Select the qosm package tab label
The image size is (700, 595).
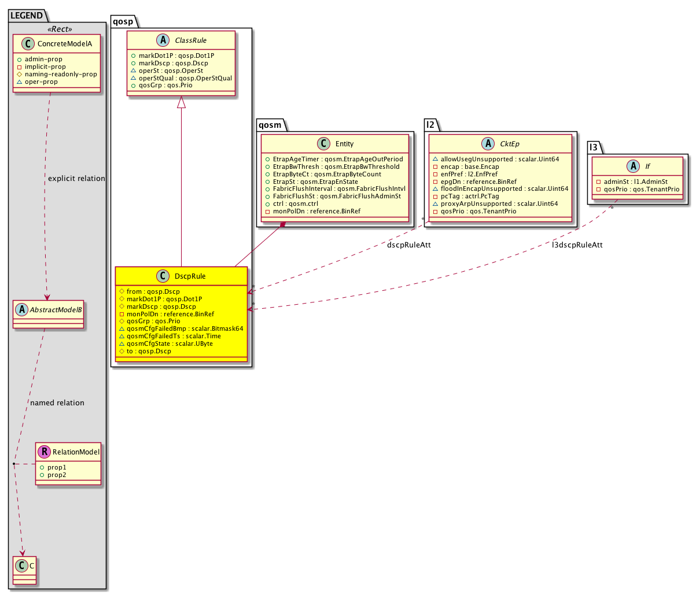coord(270,124)
